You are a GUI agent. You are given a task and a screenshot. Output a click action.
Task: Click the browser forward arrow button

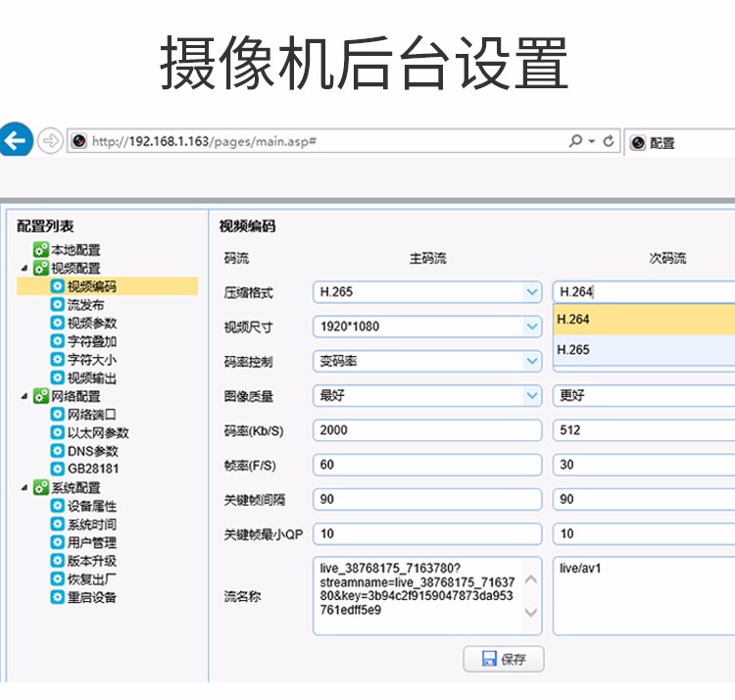[49, 141]
